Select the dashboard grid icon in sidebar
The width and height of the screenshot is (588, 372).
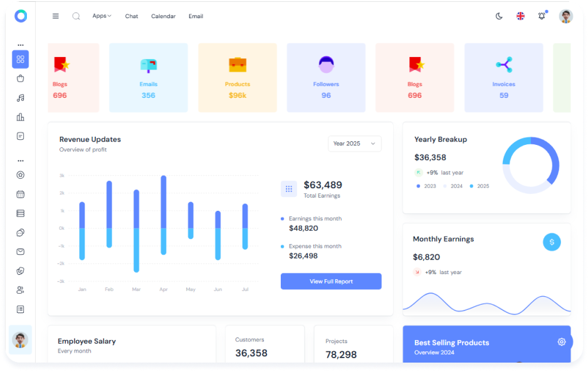pyautogui.click(x=21, y=60)
